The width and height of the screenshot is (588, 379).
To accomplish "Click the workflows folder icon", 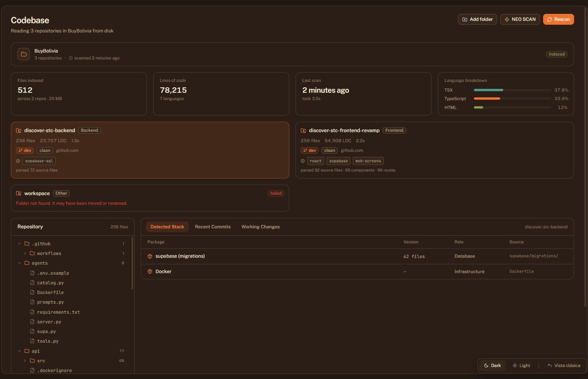I will point(32,253).
